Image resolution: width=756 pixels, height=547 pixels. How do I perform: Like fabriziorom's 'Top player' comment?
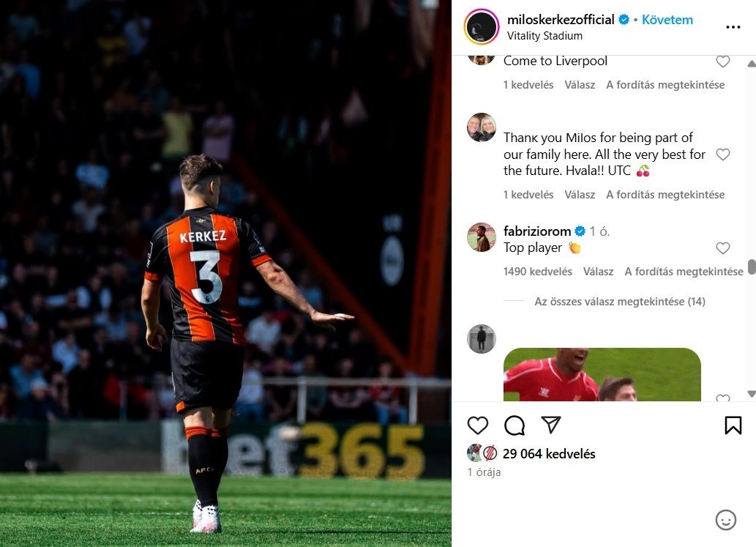722,248
